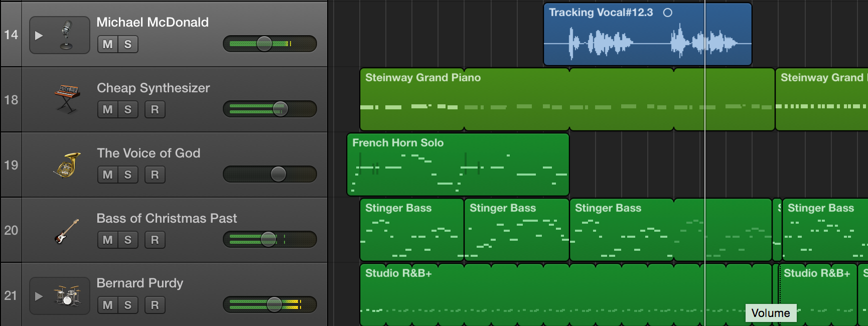Select the French Horn Solo region

click(x=458, y=165)
